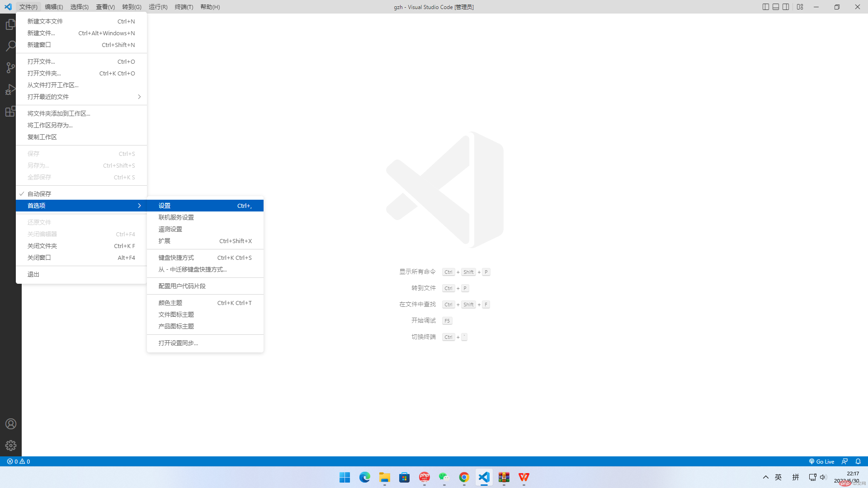
Task: Select 文件图标主题 menu entry
Action: pyautogui.click(x=205, y=314)
